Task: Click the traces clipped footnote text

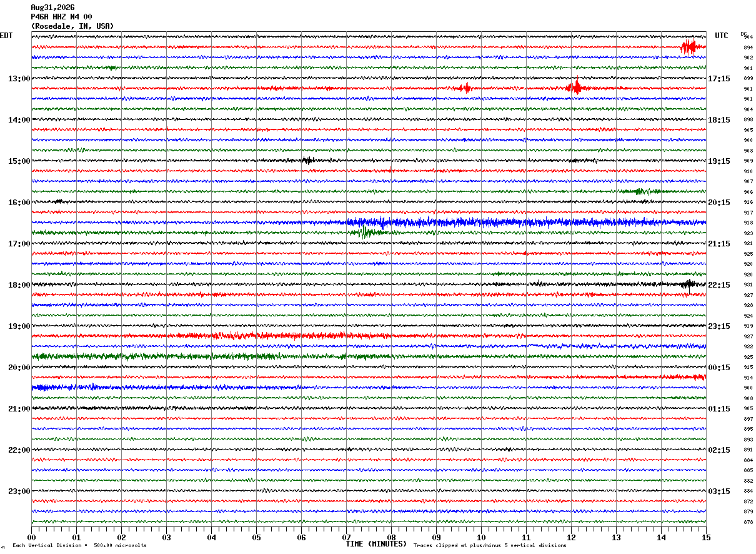Action: tap(490, 546)
